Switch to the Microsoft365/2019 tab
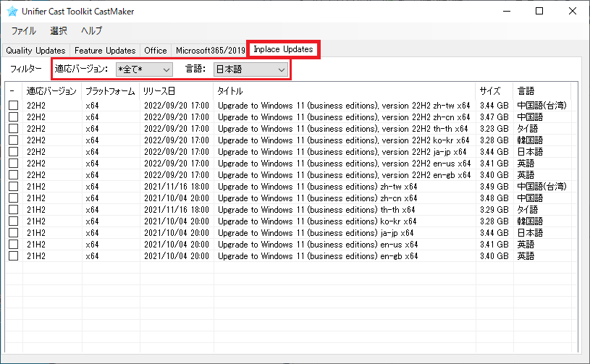This screenshot has height=364, width=590. (211, 51)
